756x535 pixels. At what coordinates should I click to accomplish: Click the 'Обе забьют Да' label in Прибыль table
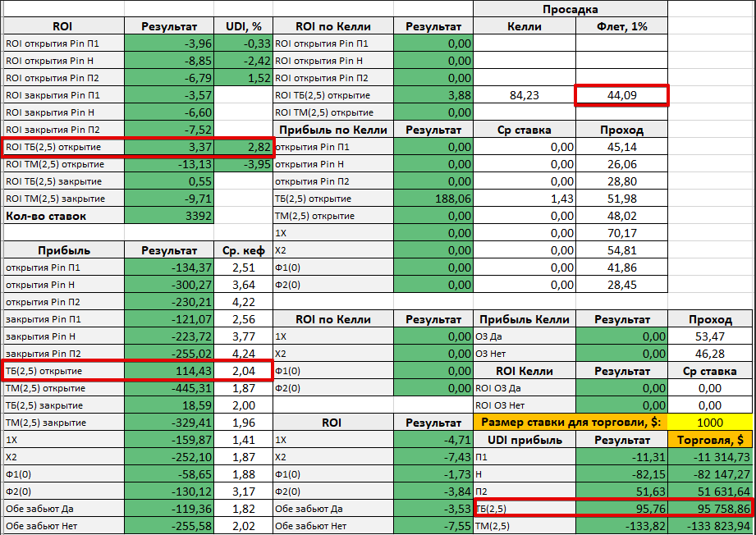pos(64,509)
